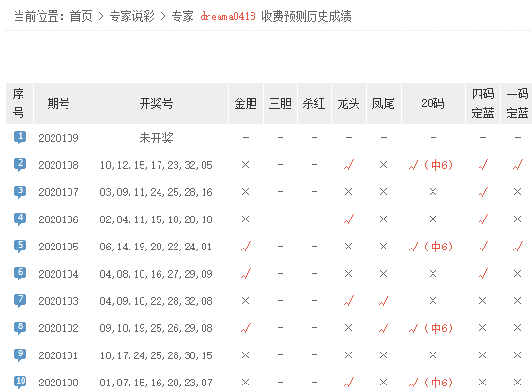Image resolution: width=532 pixels, height=392 pixels.
Task: Click the blue number 6 row badge
Action: (x=20, y=273)
